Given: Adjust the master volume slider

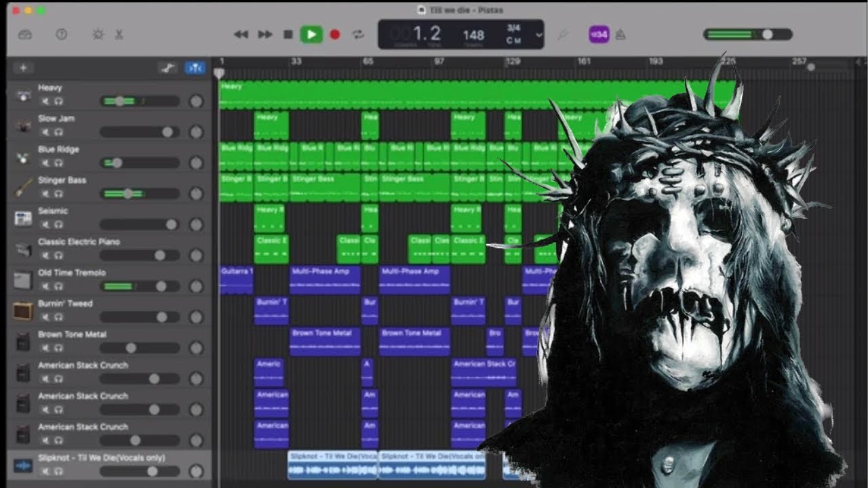Looking at the screenshot, I should coord(747,35).
